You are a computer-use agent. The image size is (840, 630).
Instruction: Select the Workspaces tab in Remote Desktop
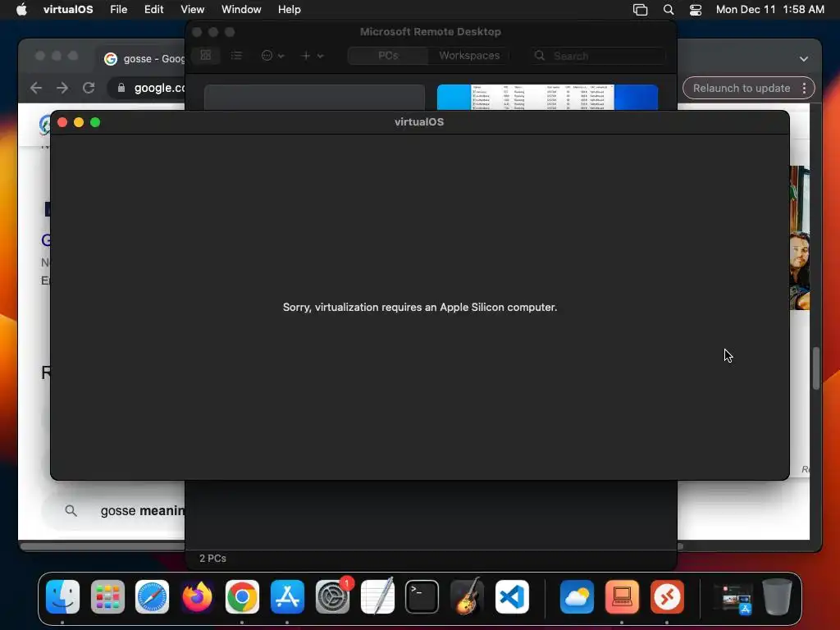point(469,55)
